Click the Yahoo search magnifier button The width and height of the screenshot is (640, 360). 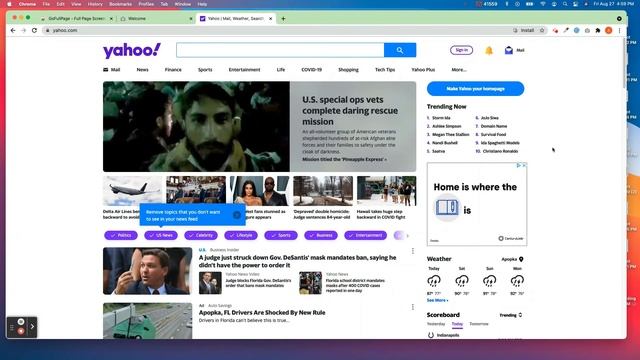point(400,50)
